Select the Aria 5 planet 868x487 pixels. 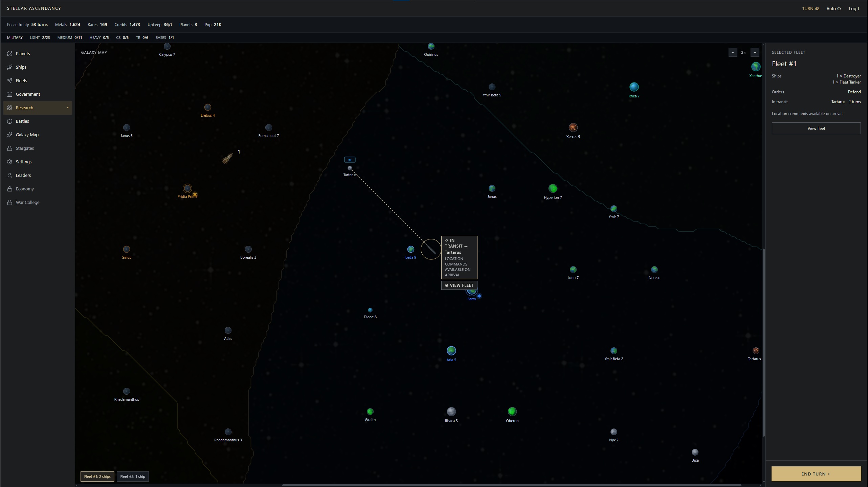(451, 351)
